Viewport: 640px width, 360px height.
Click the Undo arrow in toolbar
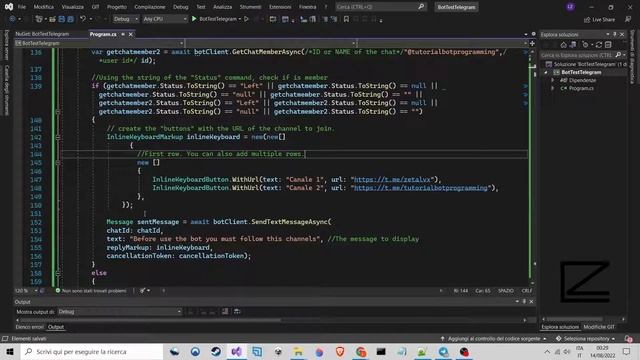tap(83, 19)
